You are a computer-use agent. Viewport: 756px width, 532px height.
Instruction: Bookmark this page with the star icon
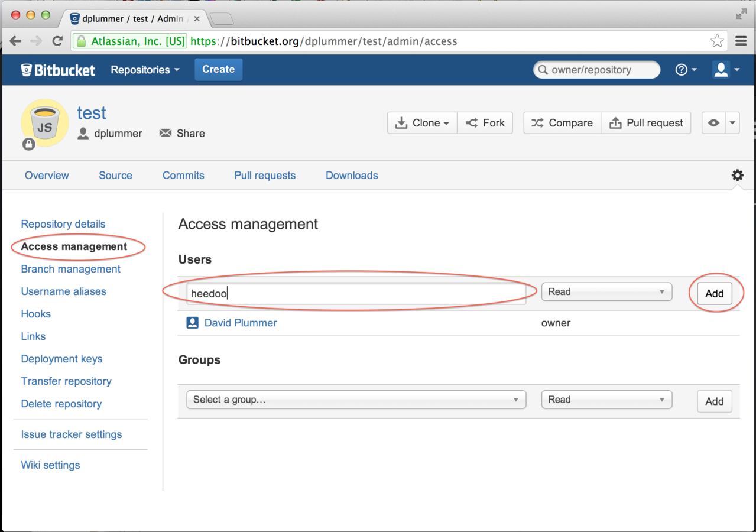pos(717,41)
